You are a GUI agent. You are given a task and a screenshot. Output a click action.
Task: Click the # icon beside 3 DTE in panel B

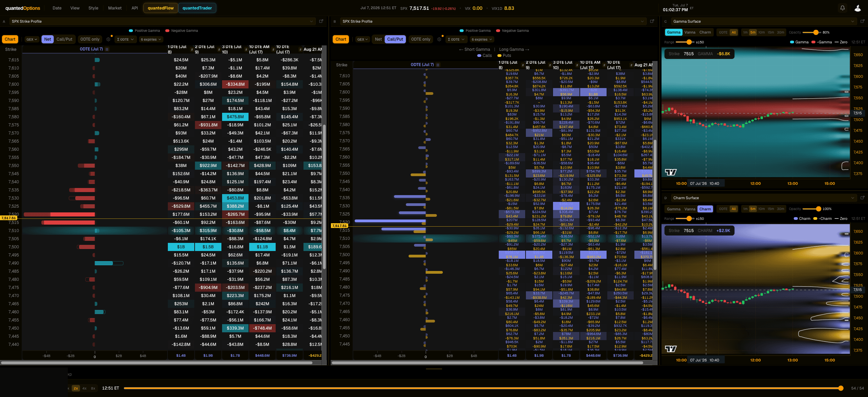(577, 65)
